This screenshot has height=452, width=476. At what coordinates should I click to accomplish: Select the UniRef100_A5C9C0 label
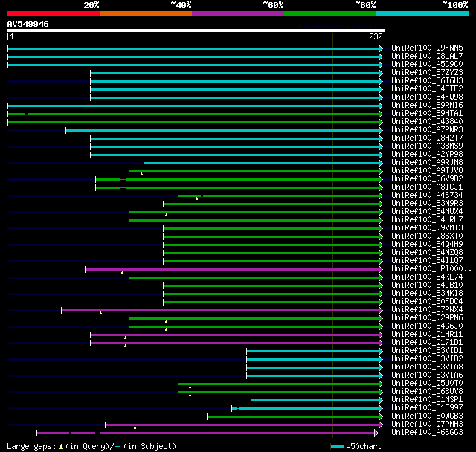coord(427,65)
